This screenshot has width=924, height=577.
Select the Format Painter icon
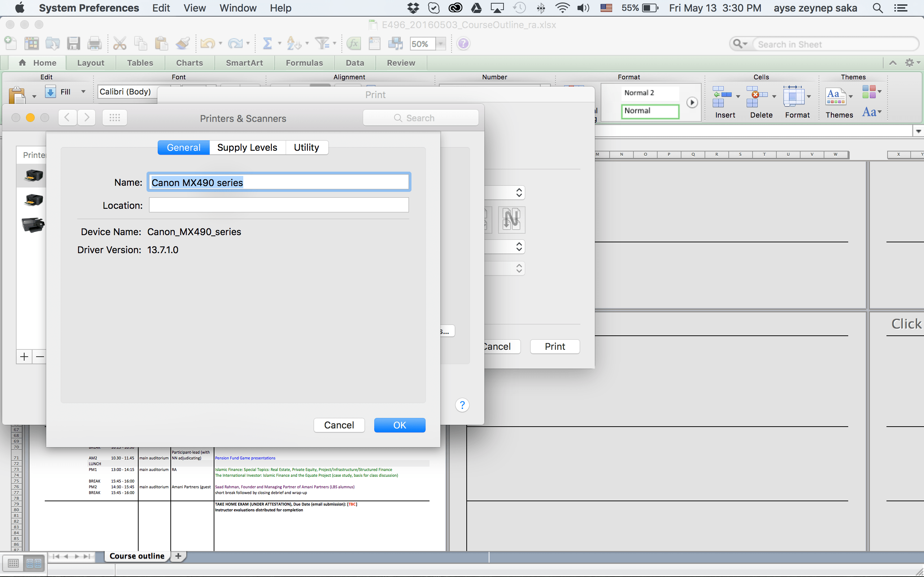coord(183,43)
